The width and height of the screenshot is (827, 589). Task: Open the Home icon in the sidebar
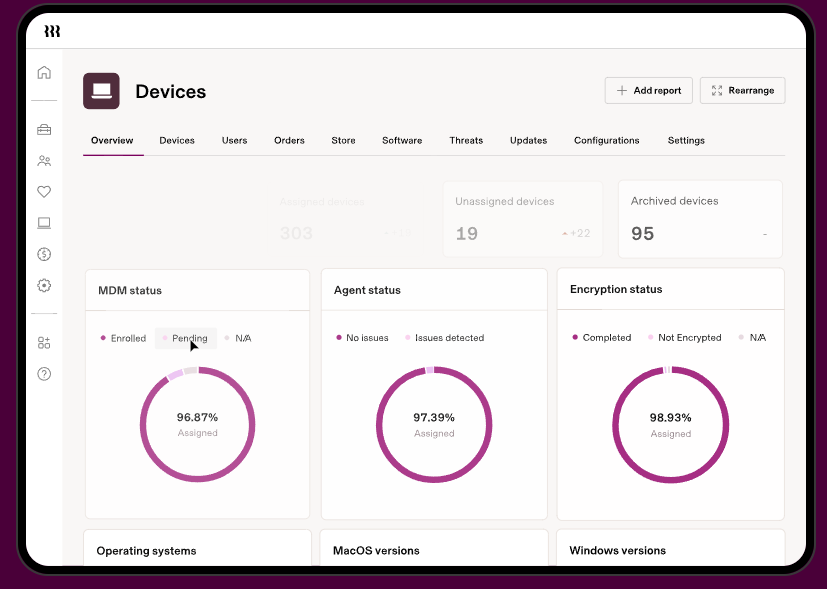tap(44, 72)
